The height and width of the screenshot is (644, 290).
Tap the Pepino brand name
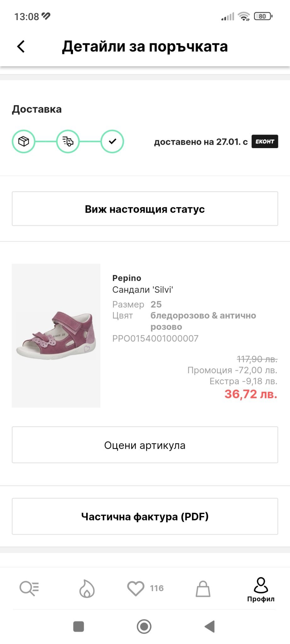(x=127, y=278)
